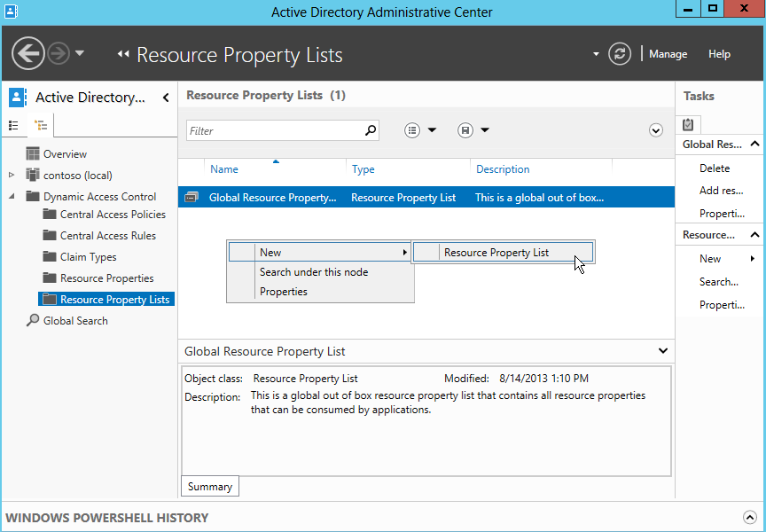The height and width of the screenshot is (532, 766).
Task: Collapse the Global Resource Property List preview pane
Action: [663, 351]
